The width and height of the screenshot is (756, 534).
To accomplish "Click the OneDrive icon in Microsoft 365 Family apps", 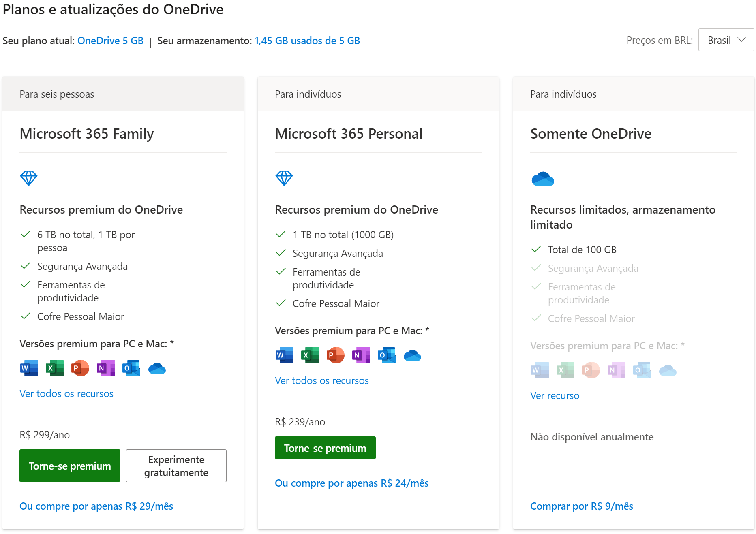I will pos(157,368).
